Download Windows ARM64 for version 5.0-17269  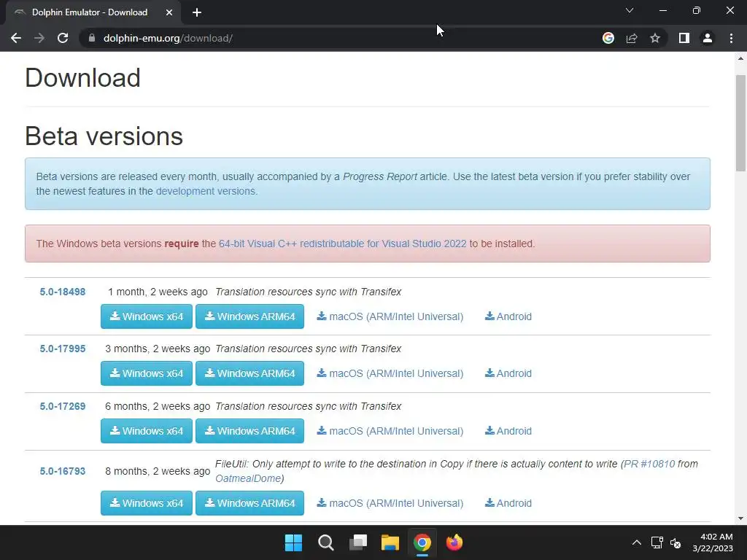(x=249, y=431)
